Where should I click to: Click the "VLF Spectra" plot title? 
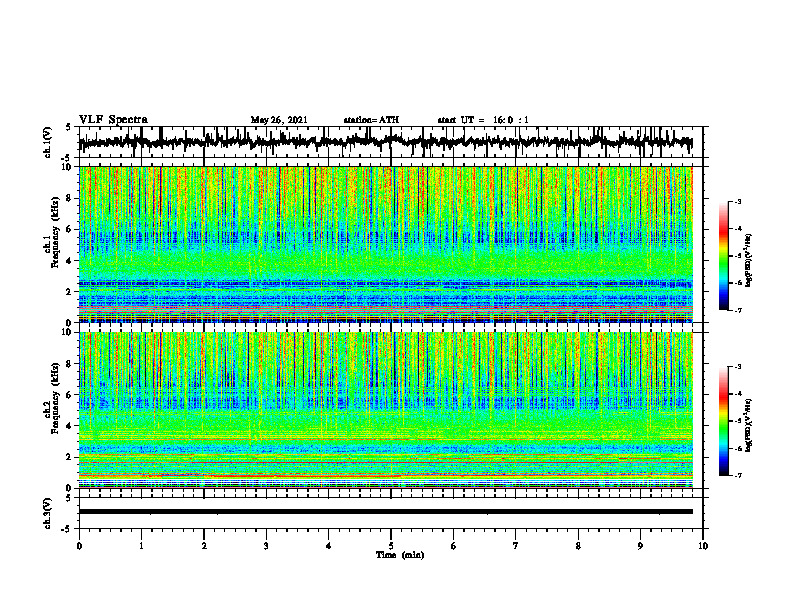[113, 120]
